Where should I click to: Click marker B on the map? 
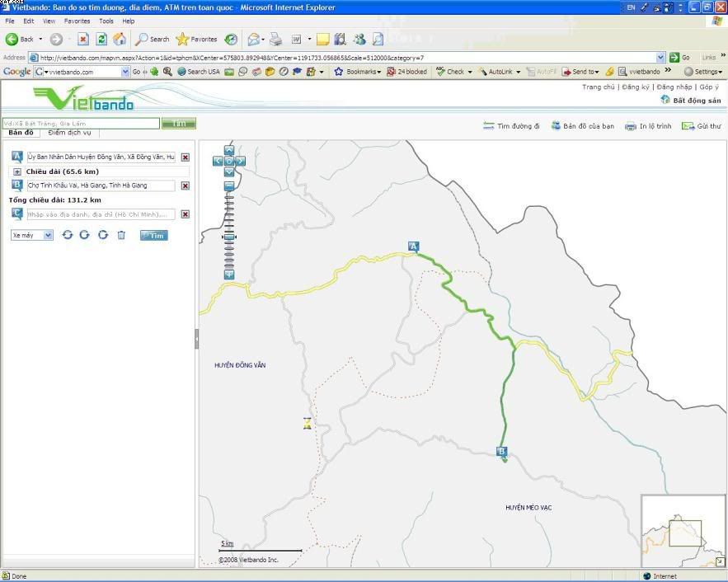(x=501, y=452)
